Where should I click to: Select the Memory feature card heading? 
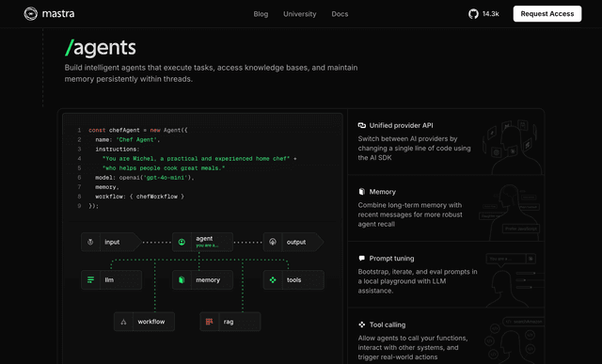point(383,192)
